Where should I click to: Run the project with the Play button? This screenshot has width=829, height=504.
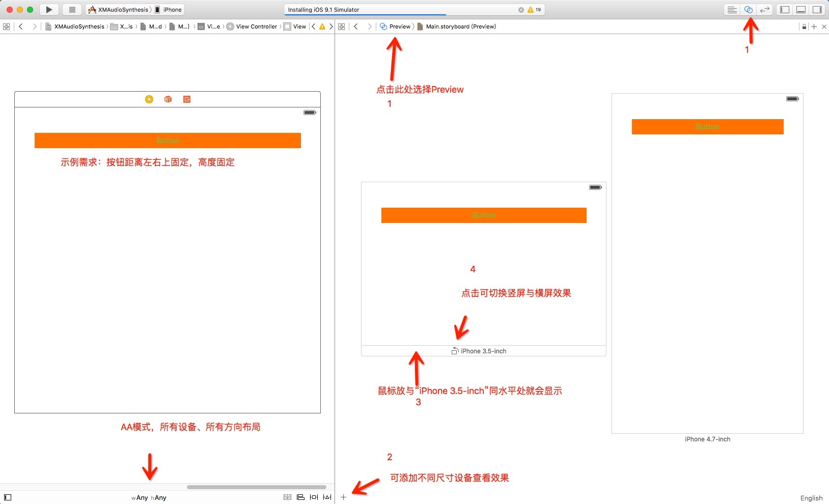click(x=49, y=10)
